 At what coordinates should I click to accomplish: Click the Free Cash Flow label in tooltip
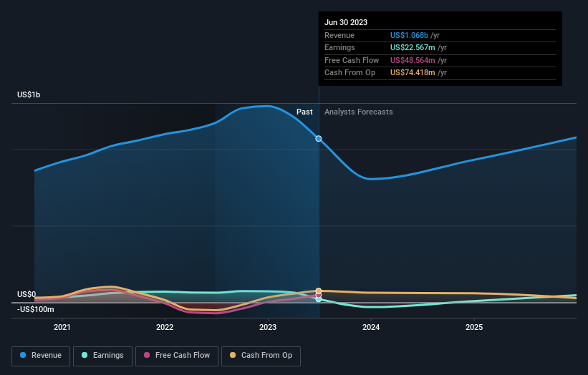coord(352,60)
